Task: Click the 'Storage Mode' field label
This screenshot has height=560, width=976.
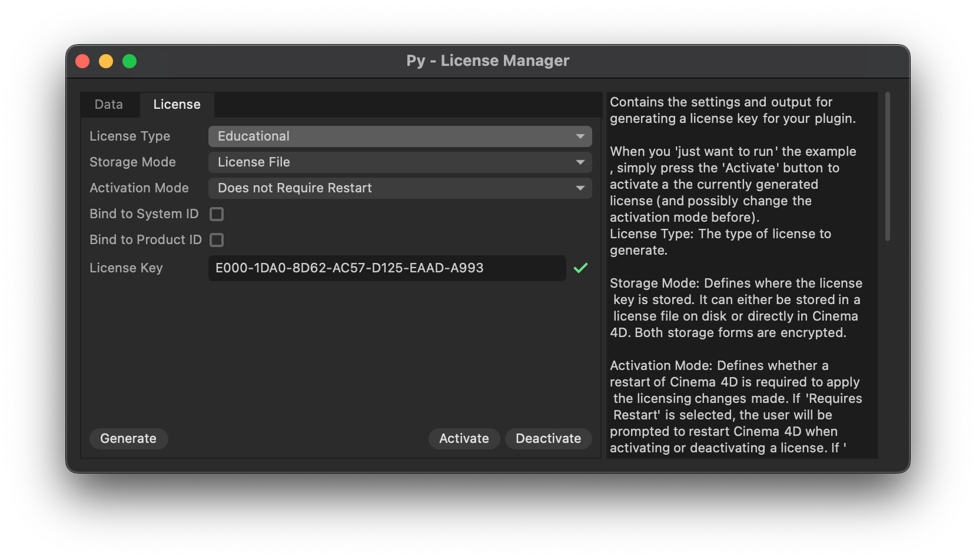Action: [132, 162]
